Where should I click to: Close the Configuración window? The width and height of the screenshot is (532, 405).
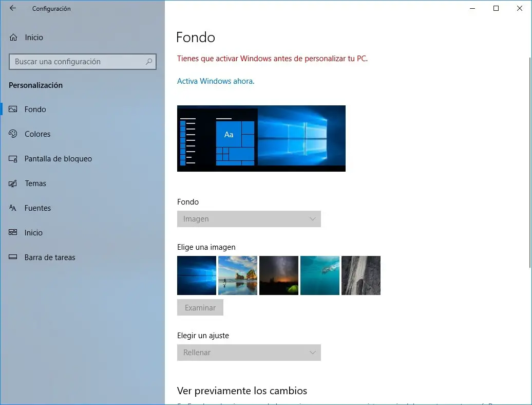coord(520,8)
